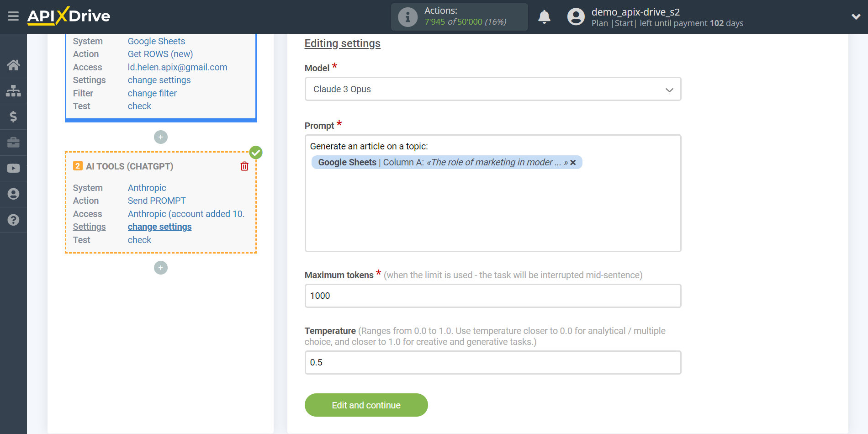The width and height of the screenshot is (868, 434).
Task: Click the ApiX-Drive logo
Action: click(69, 16)
